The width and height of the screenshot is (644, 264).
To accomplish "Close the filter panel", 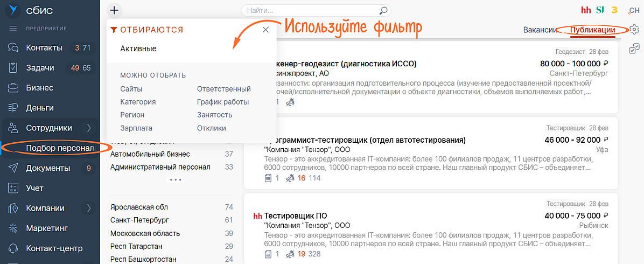I will 265,30.
